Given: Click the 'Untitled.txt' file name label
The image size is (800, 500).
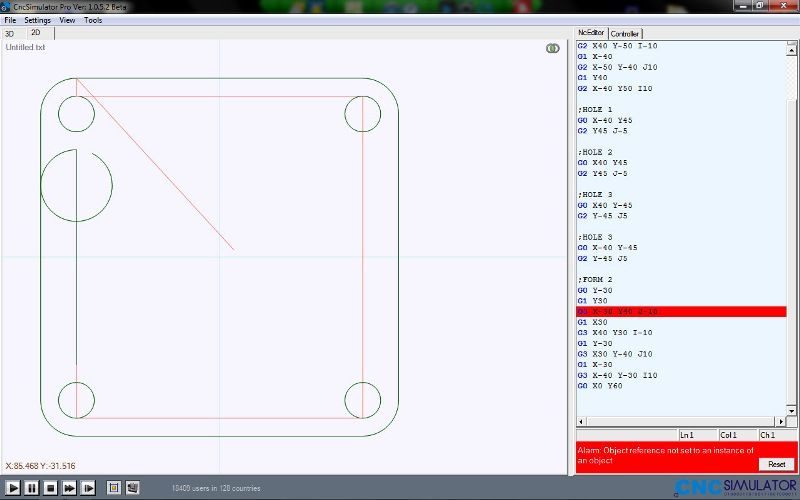Looking at the screenshot, I should tap(26, 47).
